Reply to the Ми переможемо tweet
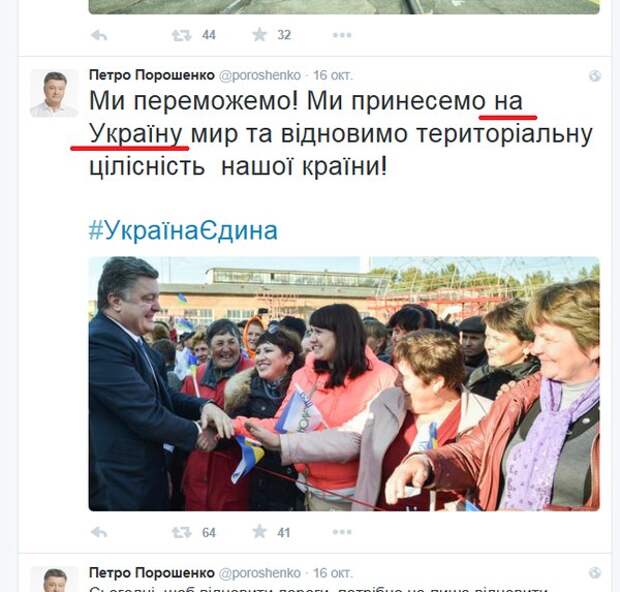Image resolution: width=620 pixels, height=592 pixels. pos(99,532)
